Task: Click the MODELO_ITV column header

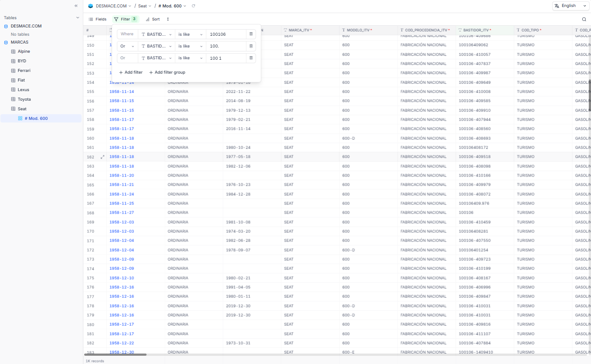Action: [369, 30]
